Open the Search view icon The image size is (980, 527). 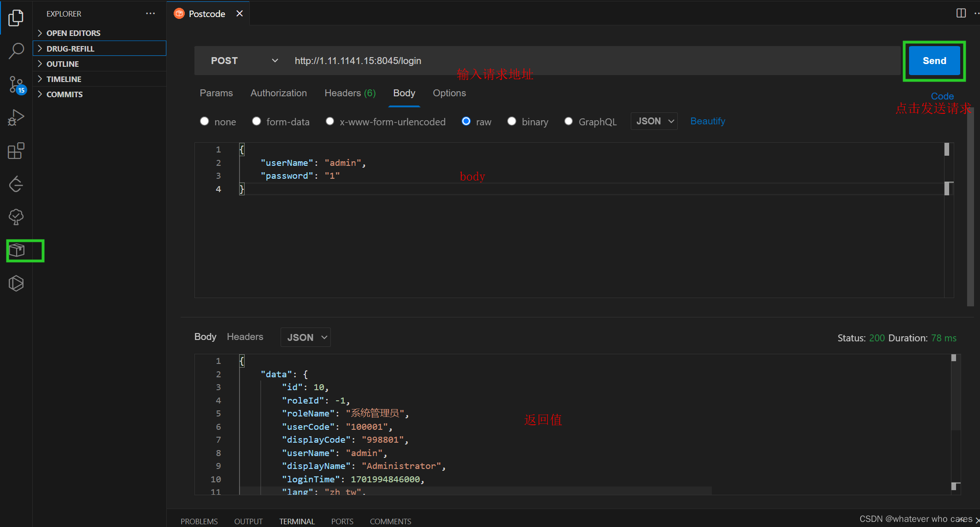pyautogui.click(x=16, y=51)
